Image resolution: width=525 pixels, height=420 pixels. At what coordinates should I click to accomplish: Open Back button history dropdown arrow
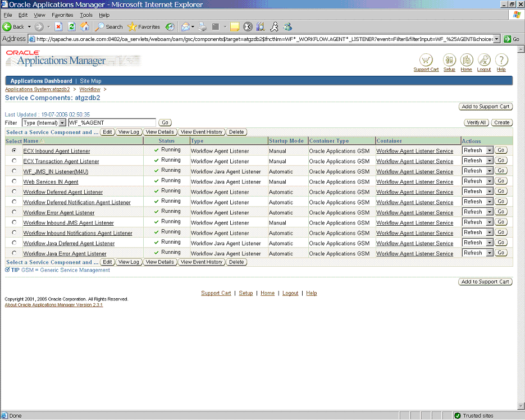click(x=29, y=27)
